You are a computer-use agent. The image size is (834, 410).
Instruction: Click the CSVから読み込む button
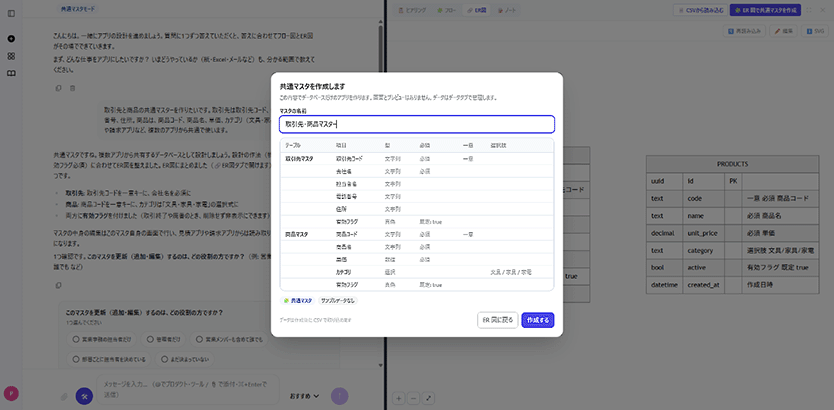(x=700, y=10)
